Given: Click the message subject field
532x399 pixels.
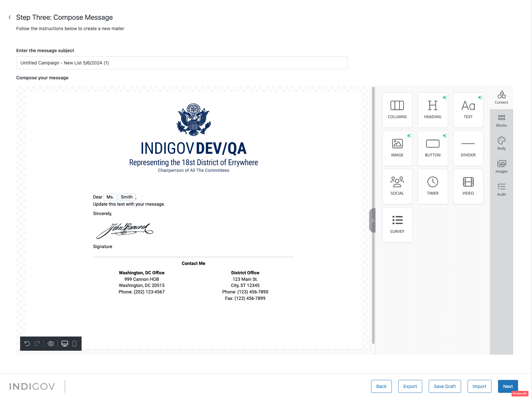Looking at the screenshot, I should point(182,63).
